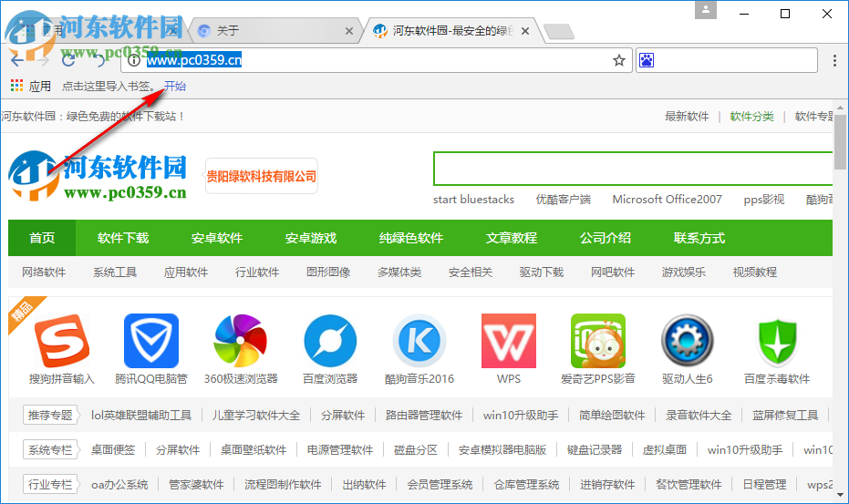Viewport: 849px width, 504px height.
Task: Open 百度杀毒软件 green shield icon
Action: [777, 341]
